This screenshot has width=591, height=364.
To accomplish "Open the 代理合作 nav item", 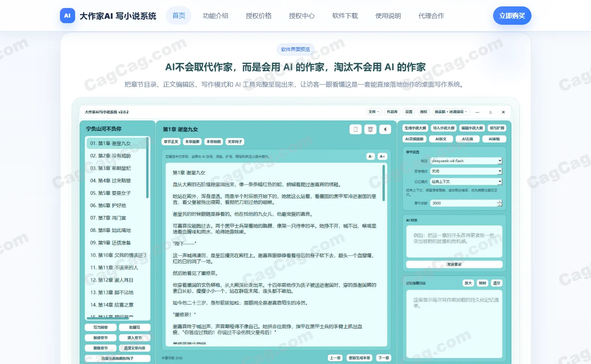I will pos(431,16).
